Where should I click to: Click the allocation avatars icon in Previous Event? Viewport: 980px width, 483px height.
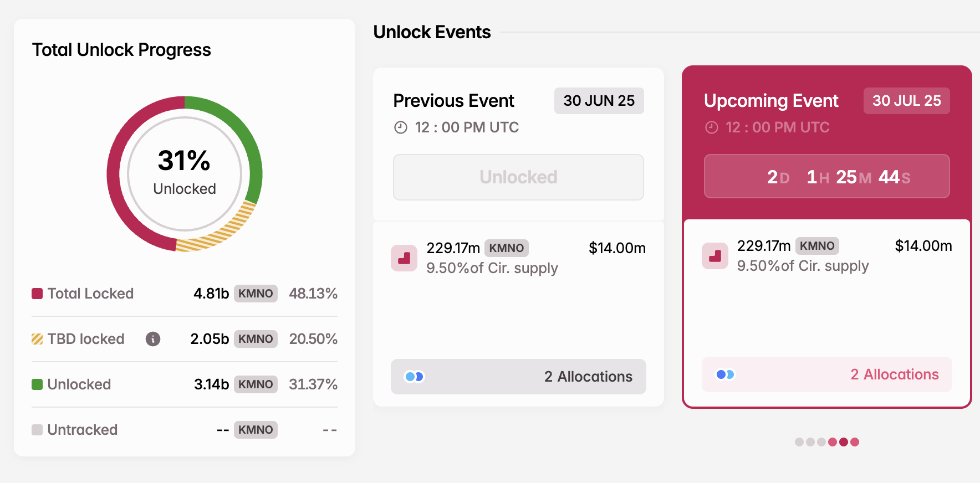414,376
